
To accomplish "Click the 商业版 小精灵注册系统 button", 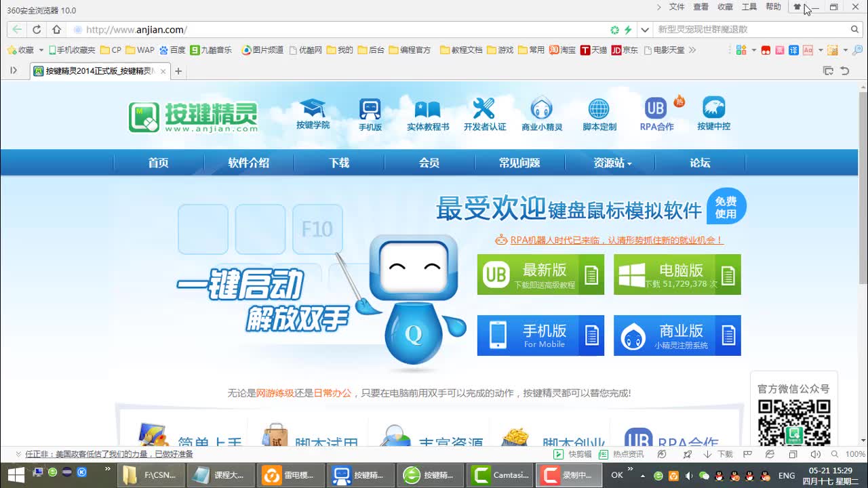I will (x=677, y=335).
